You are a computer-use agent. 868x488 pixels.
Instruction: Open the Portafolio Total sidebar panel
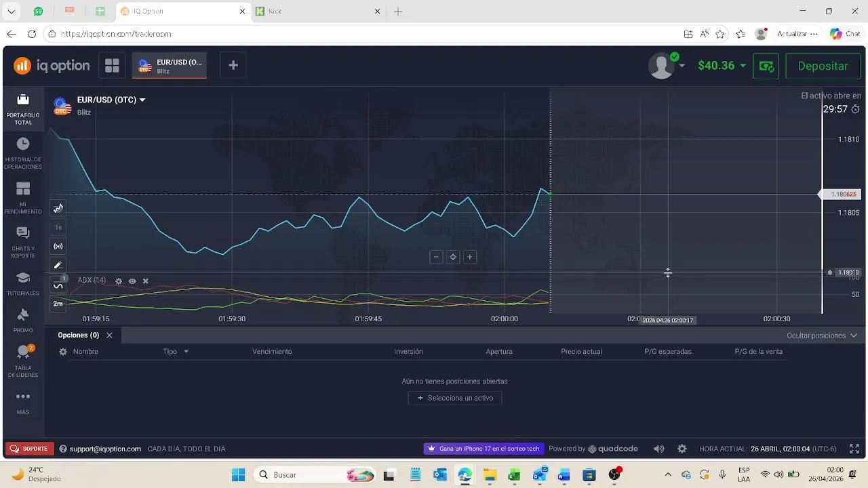23,108
